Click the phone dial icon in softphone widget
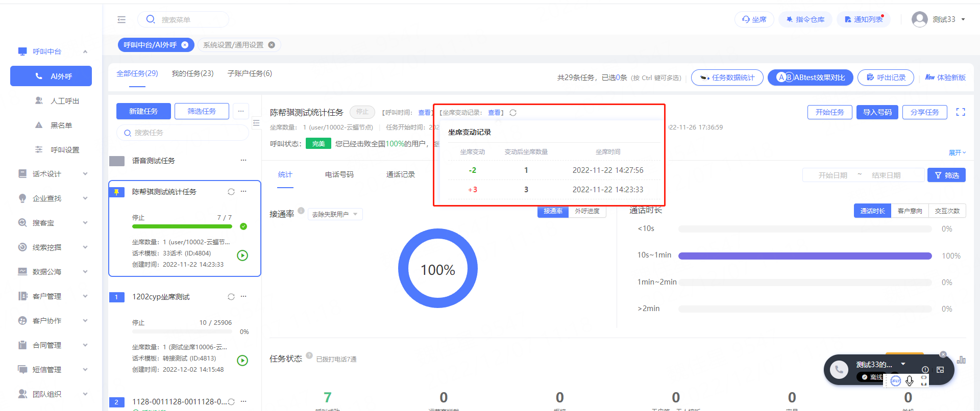This screenshot has width=980, height=411. point(839,370)
